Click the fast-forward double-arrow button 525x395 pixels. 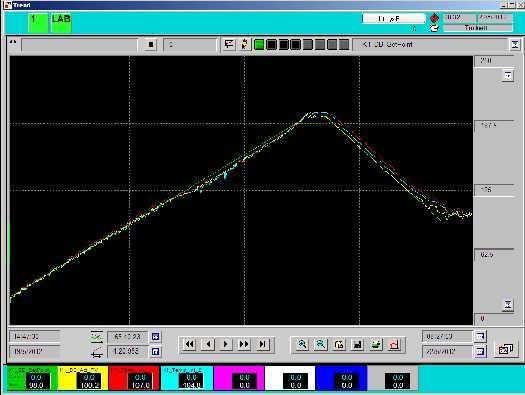click(x=244, y=344)
